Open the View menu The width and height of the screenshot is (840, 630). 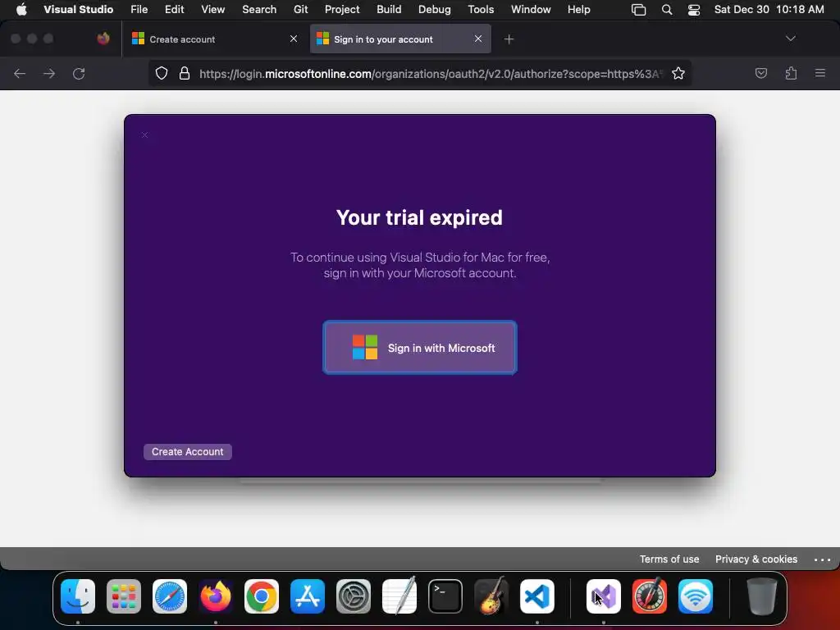click(212, 9)
